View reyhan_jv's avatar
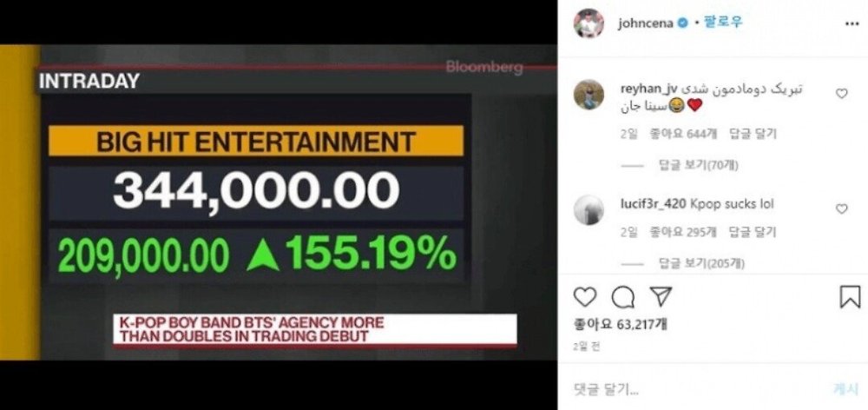 coord(589,95)
